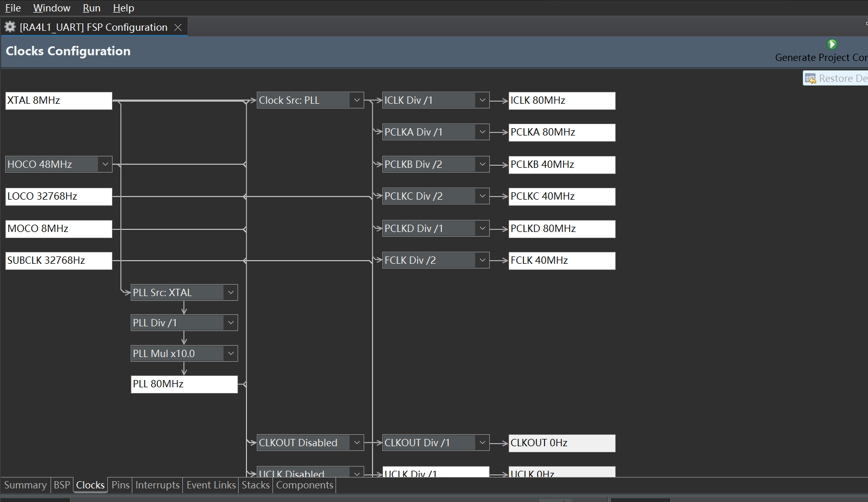The height and width of the screenshot is (502, 868).
Task: Close the RA4L1_UART FSP Configuration tab
Action: 178,27
